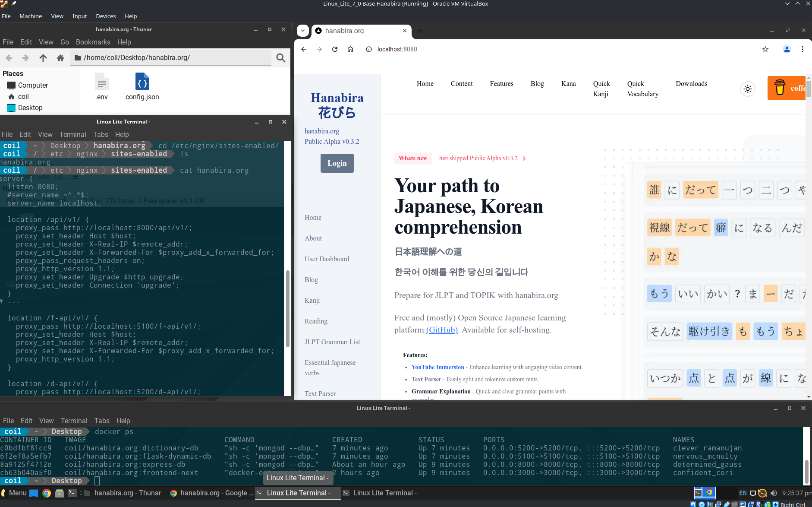Open the GitHub link
The width and height of the screenshot is (812, 507).
click(x=442, y=330)
